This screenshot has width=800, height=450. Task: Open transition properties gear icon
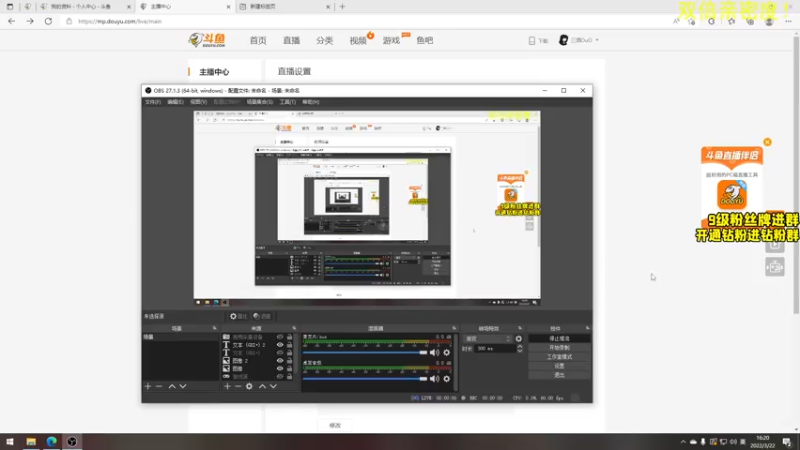[518, 339]
